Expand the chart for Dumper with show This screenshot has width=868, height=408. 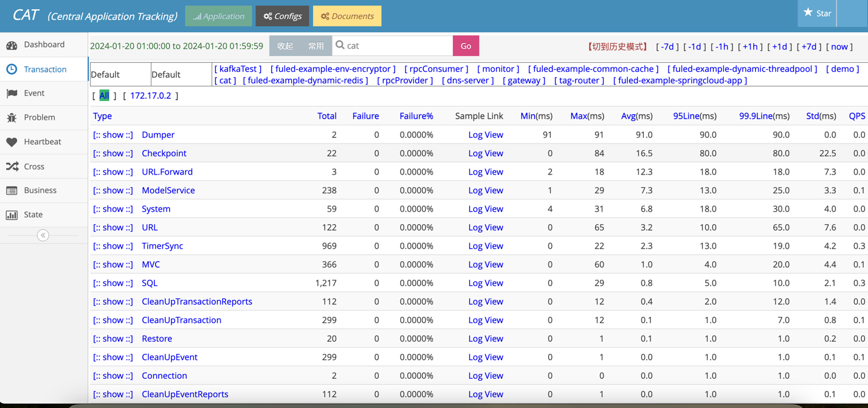tap(112, 135)
